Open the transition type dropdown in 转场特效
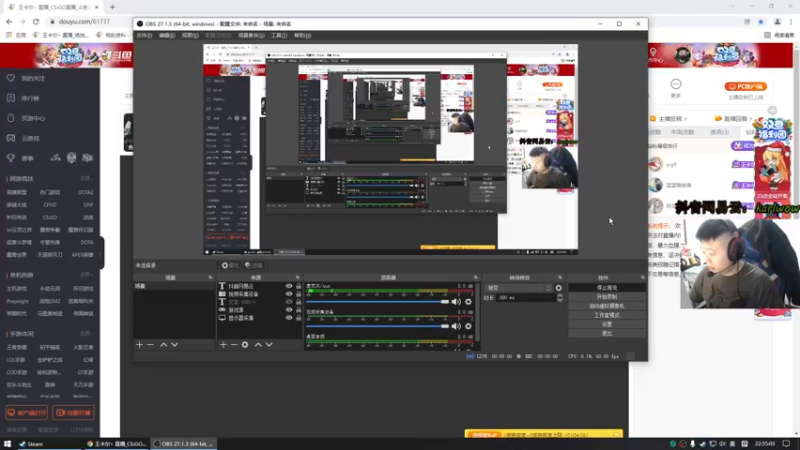800x450 pixels. (x=518, y=288)
